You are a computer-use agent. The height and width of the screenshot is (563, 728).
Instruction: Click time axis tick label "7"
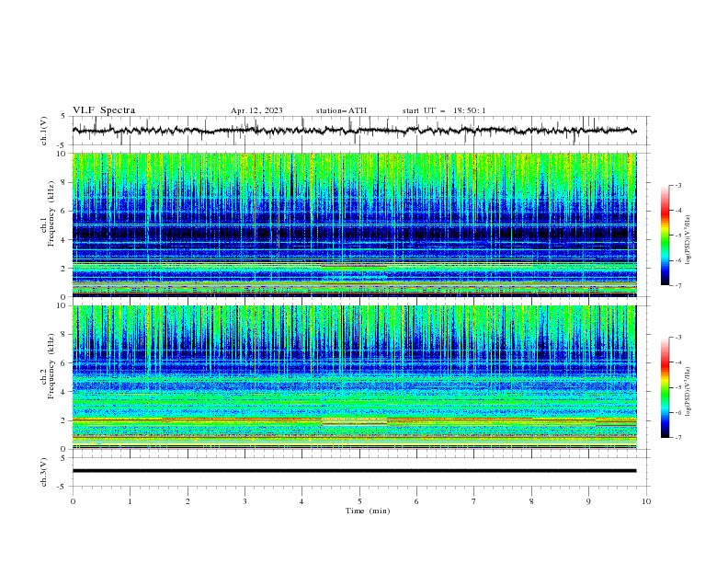[x=474, y=501]
